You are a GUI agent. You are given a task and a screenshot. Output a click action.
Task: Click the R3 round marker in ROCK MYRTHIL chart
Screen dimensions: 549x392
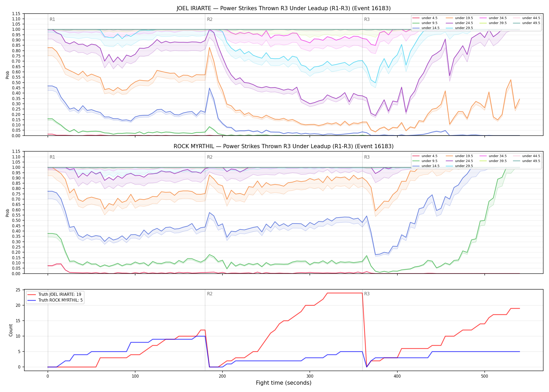(x=367, y=157)
